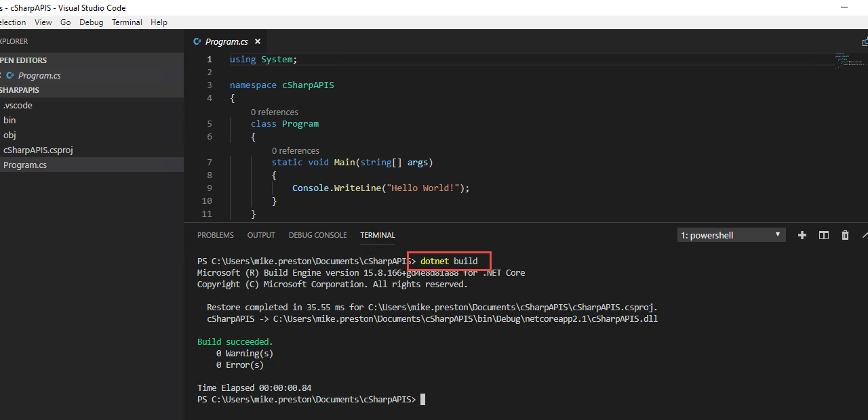
Task: Open the terminal selector dropdown showing powershell
Action: tap(732, 235)
